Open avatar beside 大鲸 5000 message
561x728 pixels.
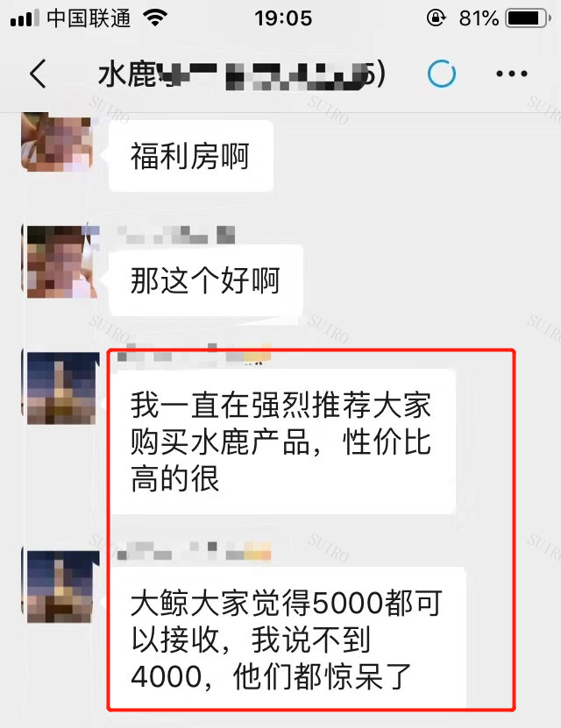[63, 586]
